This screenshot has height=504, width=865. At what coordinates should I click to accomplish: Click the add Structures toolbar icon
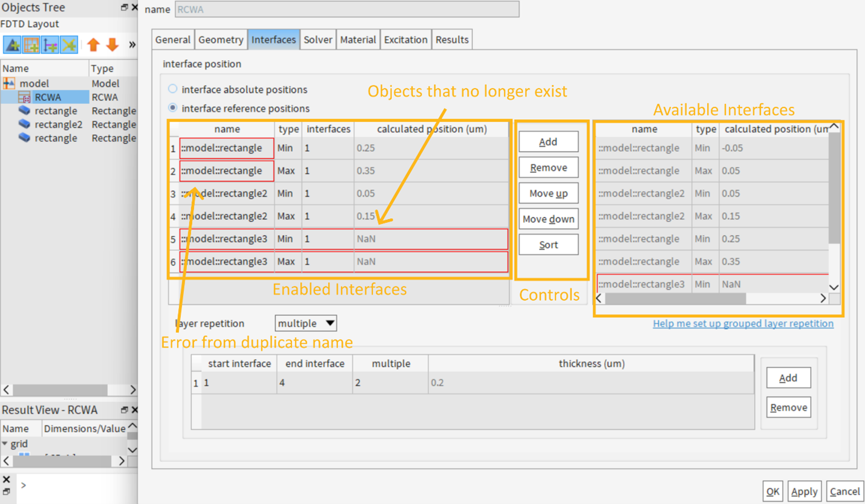coord(12,45)
